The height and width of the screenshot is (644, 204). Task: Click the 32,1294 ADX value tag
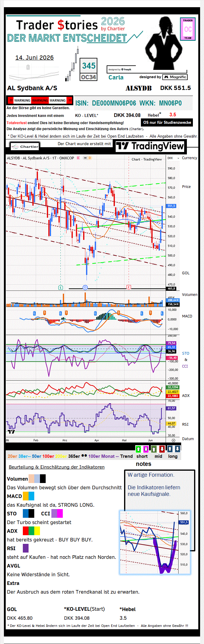pyautogui.click(x=173, y=387)
